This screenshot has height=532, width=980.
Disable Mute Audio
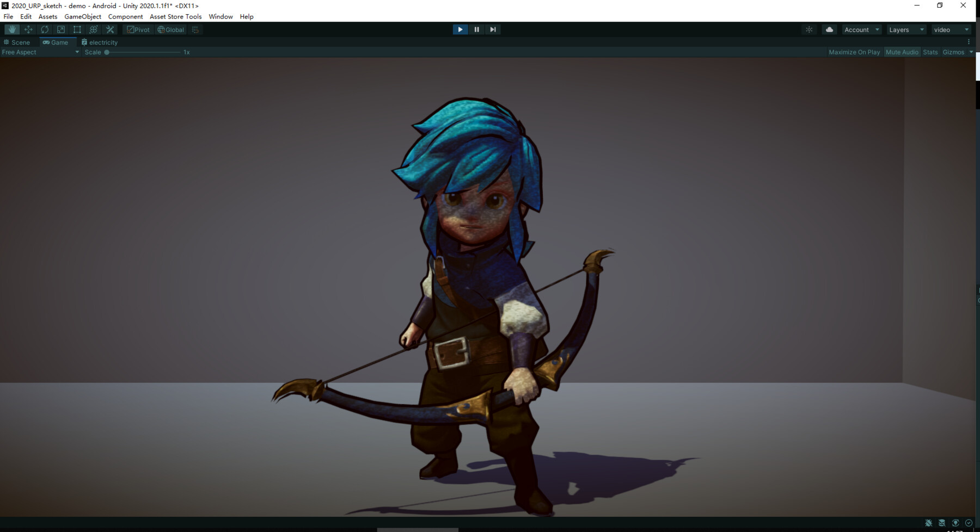pyautogui.click(x=902, y=52)
